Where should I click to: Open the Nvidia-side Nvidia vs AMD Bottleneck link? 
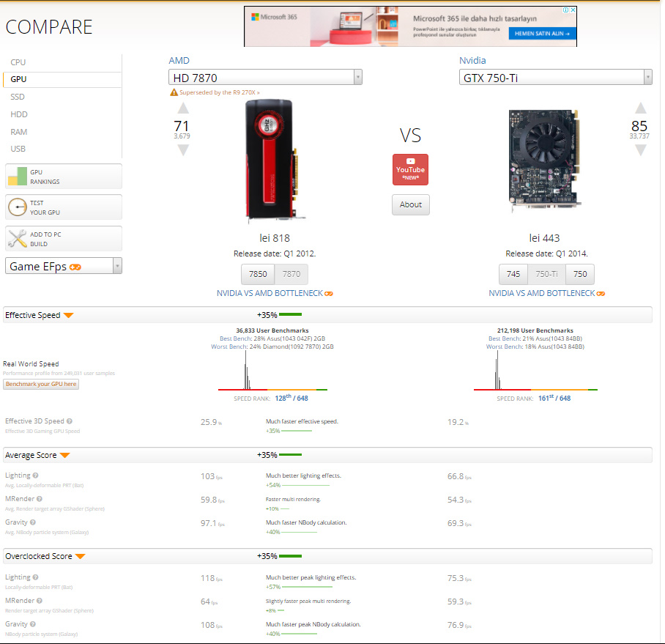[541, 294]
